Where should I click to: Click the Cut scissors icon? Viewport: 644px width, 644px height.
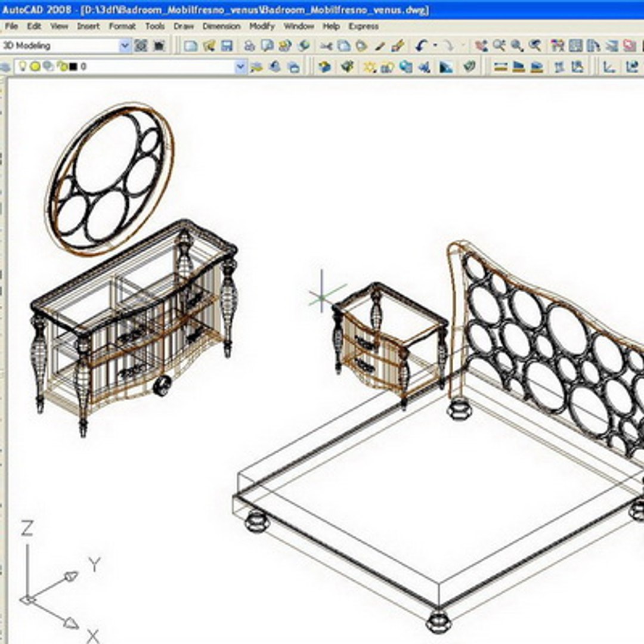point(326,45)
